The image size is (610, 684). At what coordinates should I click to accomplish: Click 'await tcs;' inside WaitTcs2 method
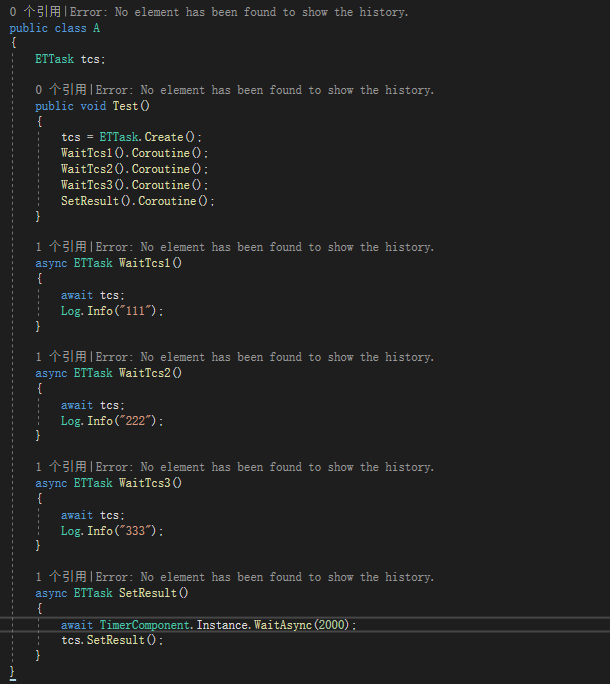[x=93, y=405]
